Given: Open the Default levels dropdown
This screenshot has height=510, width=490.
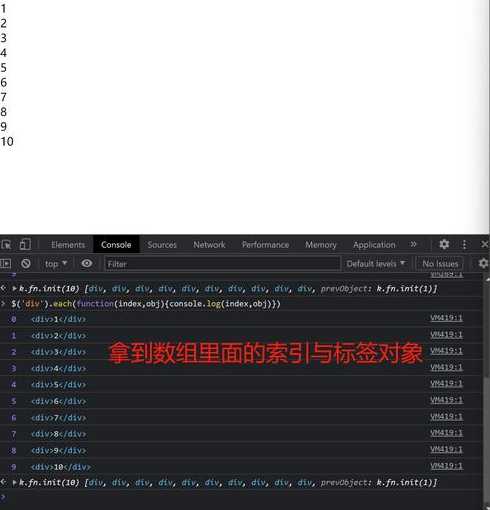Looking at the screenshot, I should point(376,264).
